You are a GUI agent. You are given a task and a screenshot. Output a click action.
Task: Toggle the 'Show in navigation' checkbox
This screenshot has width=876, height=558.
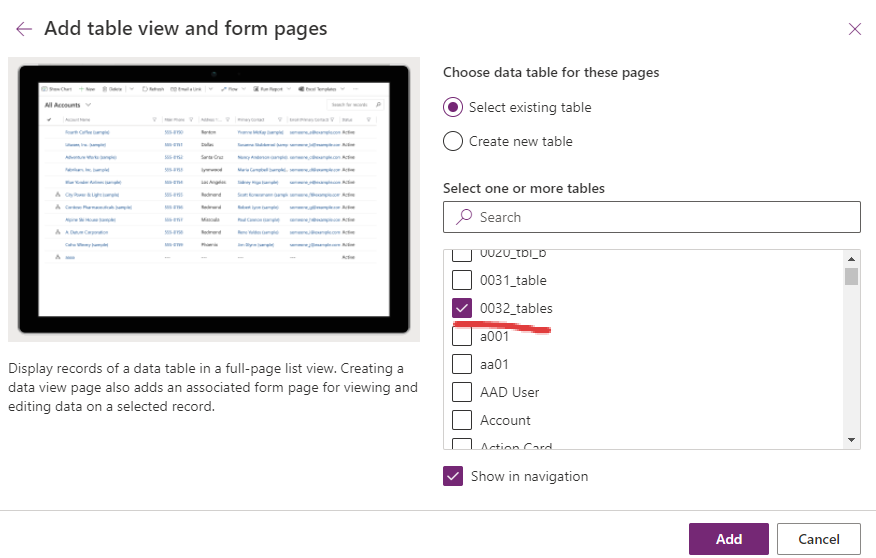click(x=453, y=476)
